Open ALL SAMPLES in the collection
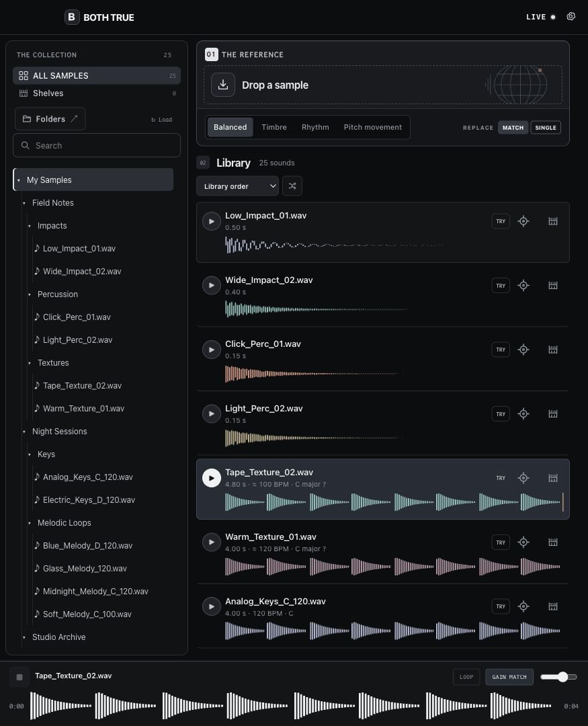Viewport: 588px width, 726px height. pos(97,75)
